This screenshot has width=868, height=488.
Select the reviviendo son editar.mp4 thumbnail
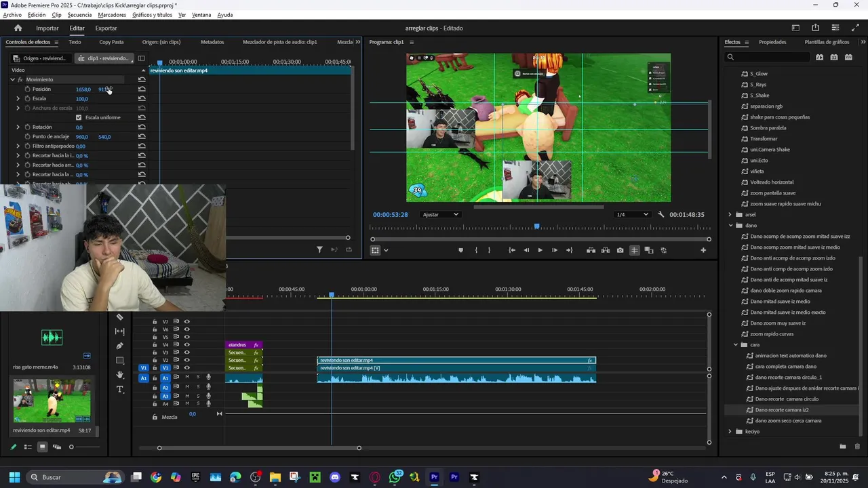[x=52, y=400]
